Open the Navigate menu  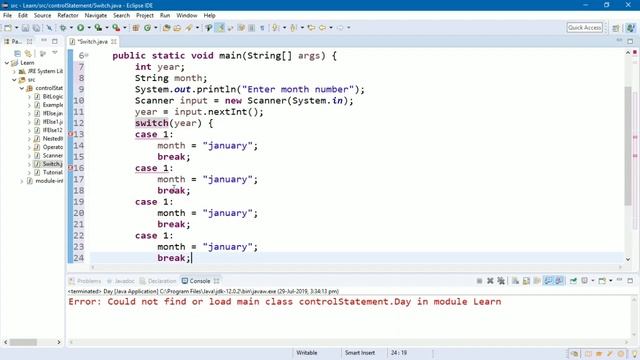tap(96, 15)
